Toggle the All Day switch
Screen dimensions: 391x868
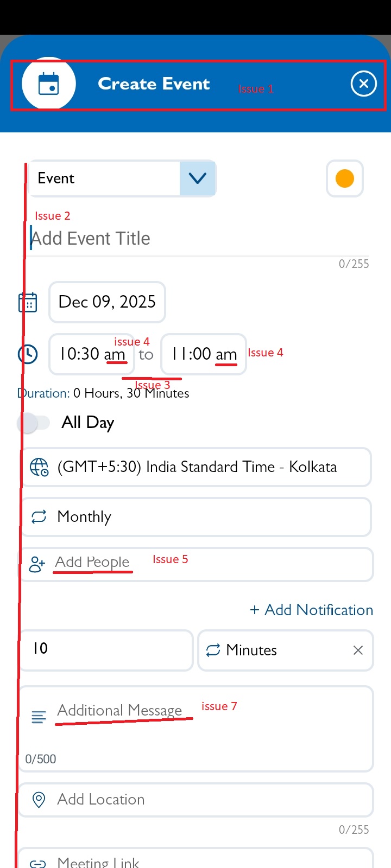(33, 423)
